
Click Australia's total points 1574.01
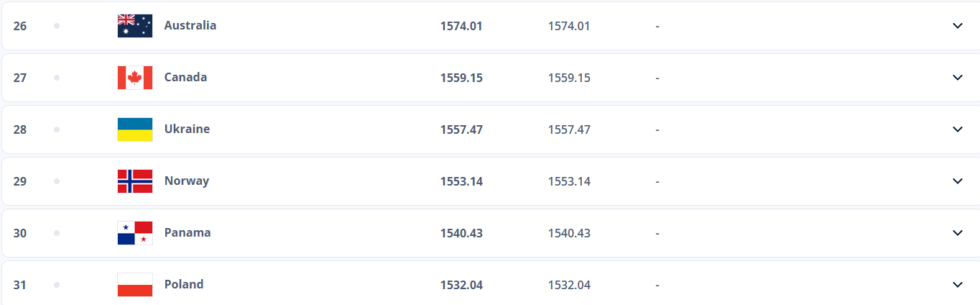tap(461, 26)
